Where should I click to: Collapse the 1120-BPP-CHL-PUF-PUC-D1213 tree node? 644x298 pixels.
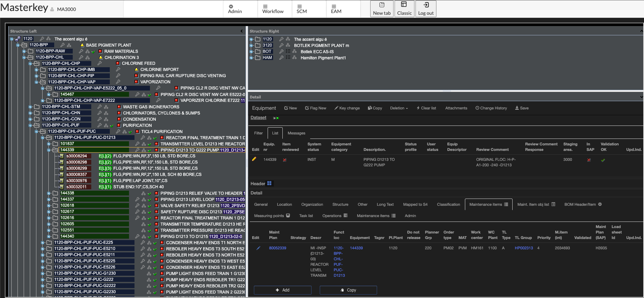click(x=43, y=138)
